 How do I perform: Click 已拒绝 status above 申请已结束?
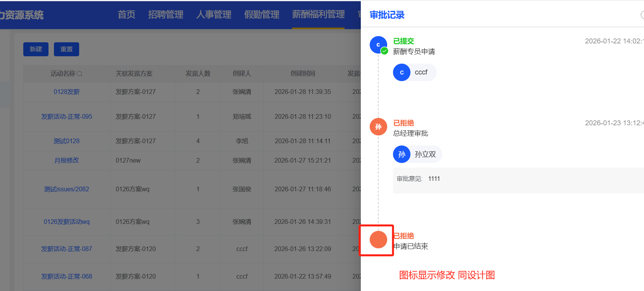[x=403, y=236]
